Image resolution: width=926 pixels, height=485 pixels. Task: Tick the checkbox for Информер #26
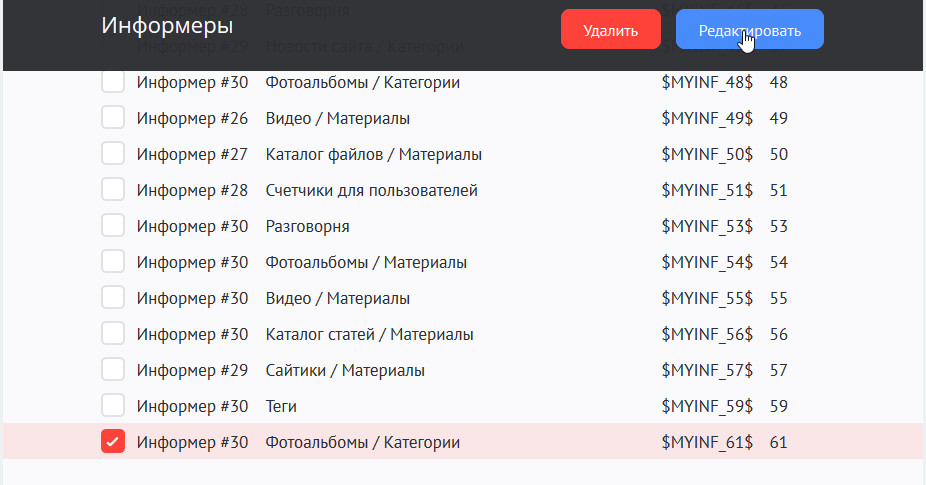[x=113, y=118]
